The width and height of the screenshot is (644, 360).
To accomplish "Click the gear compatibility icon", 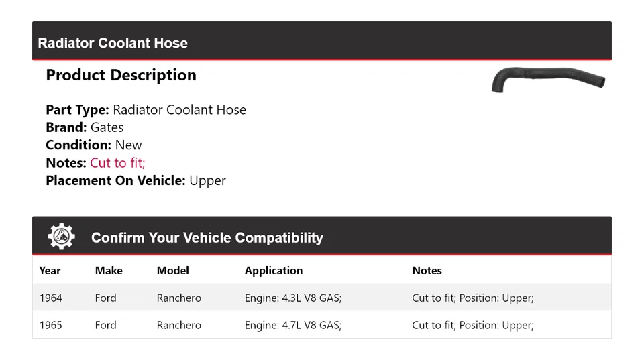I will pyautogui.click(x=61, y=237).
